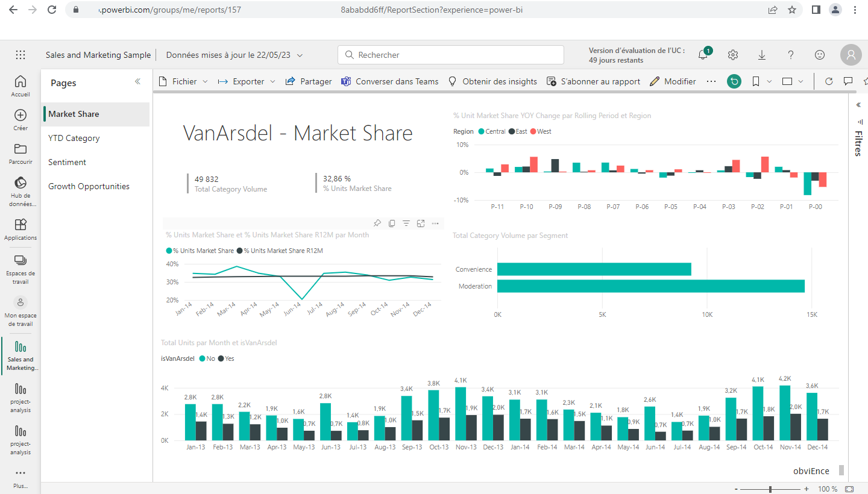Image resolution: width=868 pixels, height=494 pixels.
Task: Open notifications bell icon
Action: (x=703, y=55)
